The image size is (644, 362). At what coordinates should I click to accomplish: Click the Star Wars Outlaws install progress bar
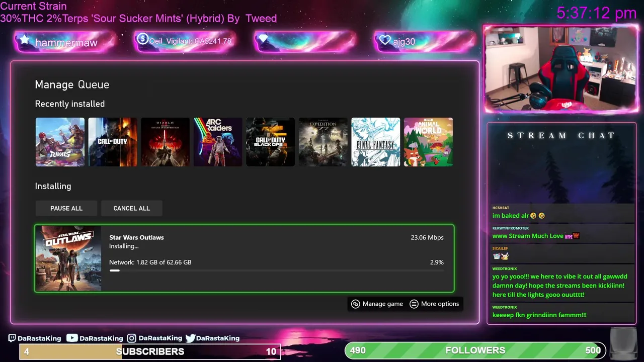(276, 270)
